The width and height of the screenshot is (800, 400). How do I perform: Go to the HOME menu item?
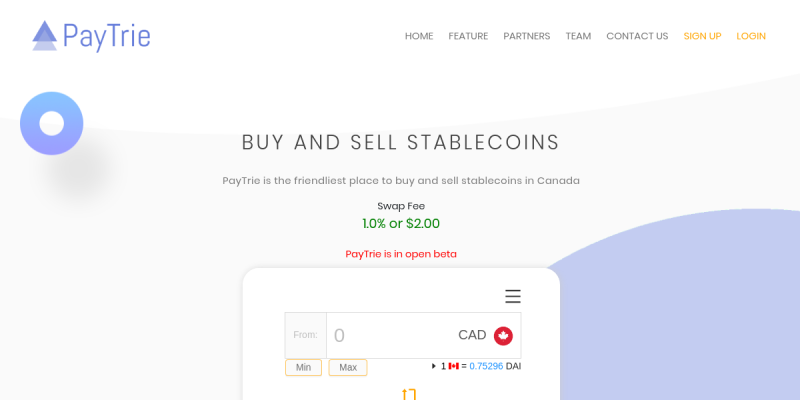[x=419, y=36]
